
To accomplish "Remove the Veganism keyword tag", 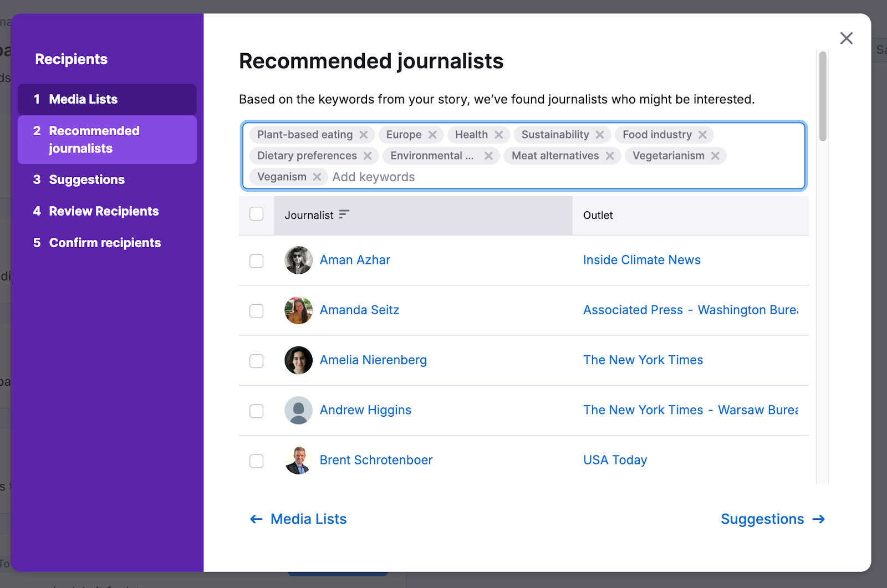I will click(317, 177).
